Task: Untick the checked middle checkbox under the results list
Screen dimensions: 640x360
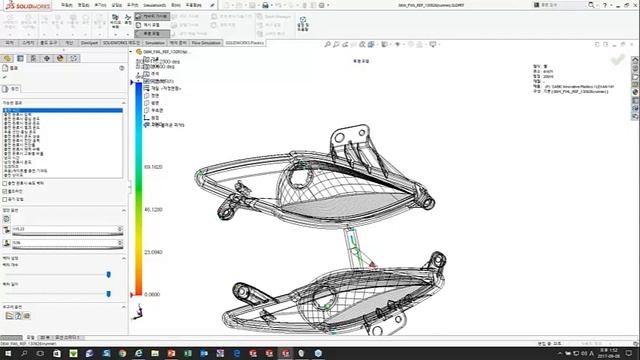Action: (x=5, y=191)
